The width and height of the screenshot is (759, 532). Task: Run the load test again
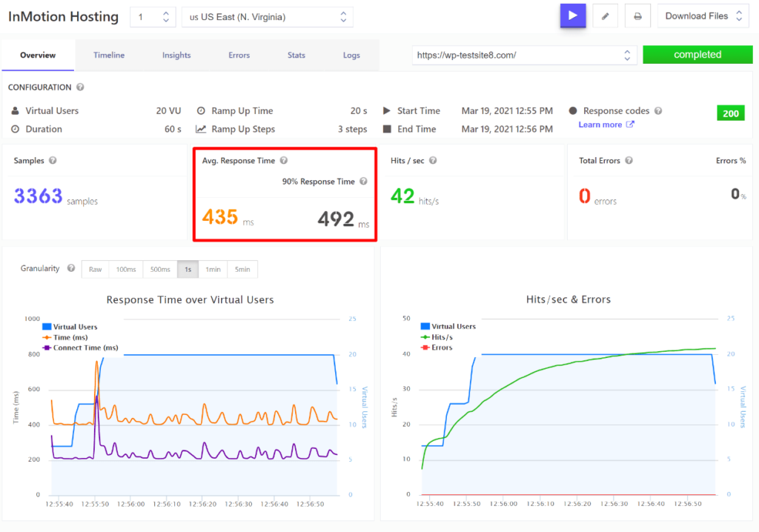click(x=573, y=16)
